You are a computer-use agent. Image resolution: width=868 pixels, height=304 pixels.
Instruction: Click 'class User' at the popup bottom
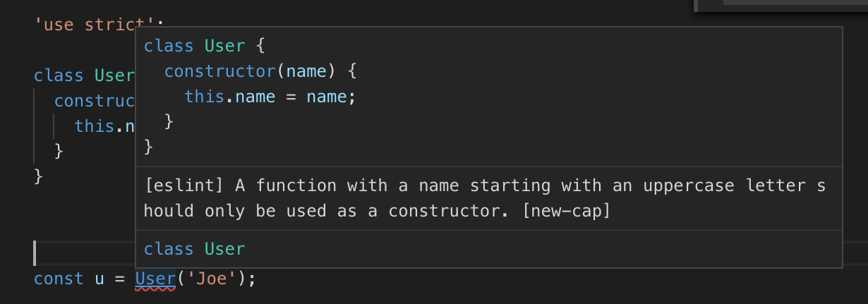point(194,249)
